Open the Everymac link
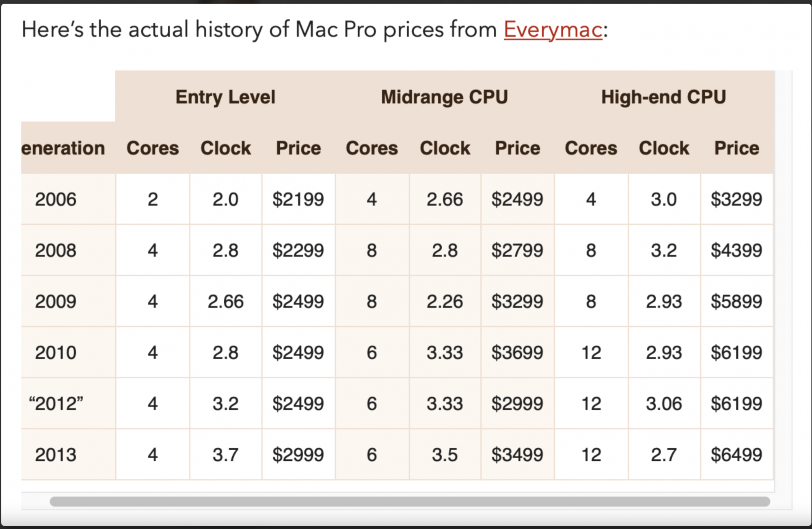The image size is (812, 529). 553,30
